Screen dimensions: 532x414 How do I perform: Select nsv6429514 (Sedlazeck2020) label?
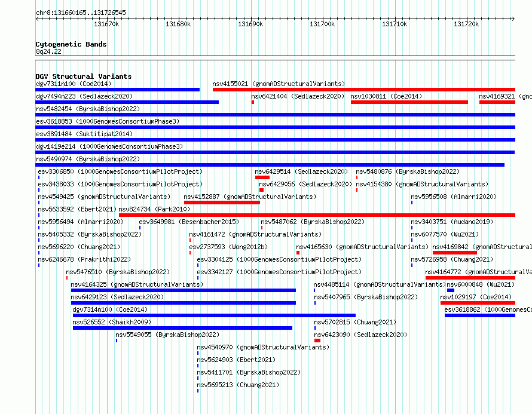[301, 171]
